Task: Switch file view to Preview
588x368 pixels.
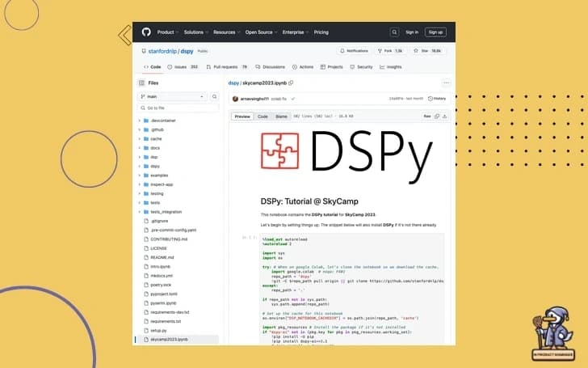Action: (x=242, y=116)
